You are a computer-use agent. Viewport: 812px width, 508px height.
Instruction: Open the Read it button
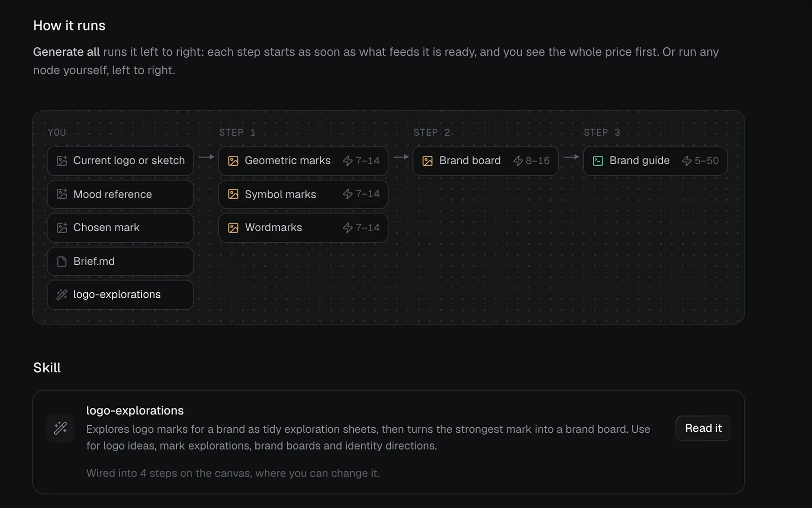point(703,428)
